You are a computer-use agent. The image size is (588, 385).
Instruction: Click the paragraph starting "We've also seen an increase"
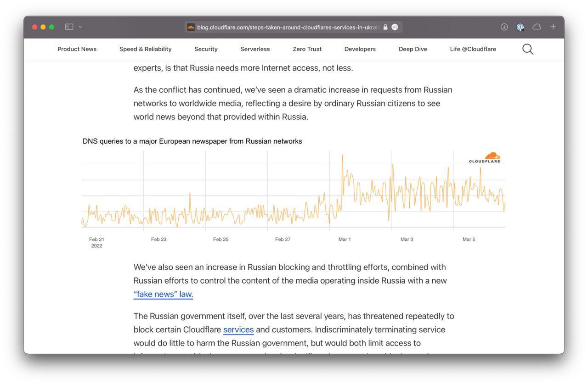(290, 280)
